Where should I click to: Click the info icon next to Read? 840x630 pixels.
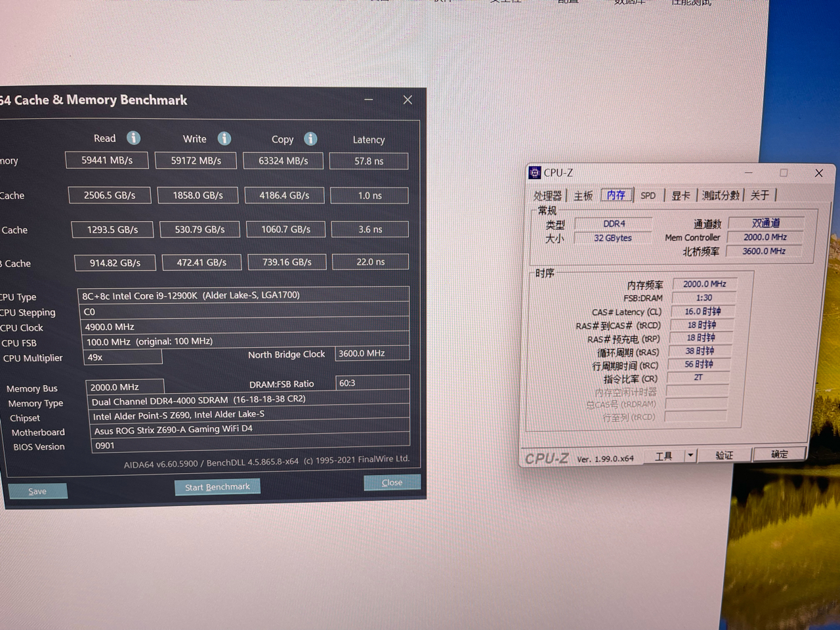click(133, 138)
